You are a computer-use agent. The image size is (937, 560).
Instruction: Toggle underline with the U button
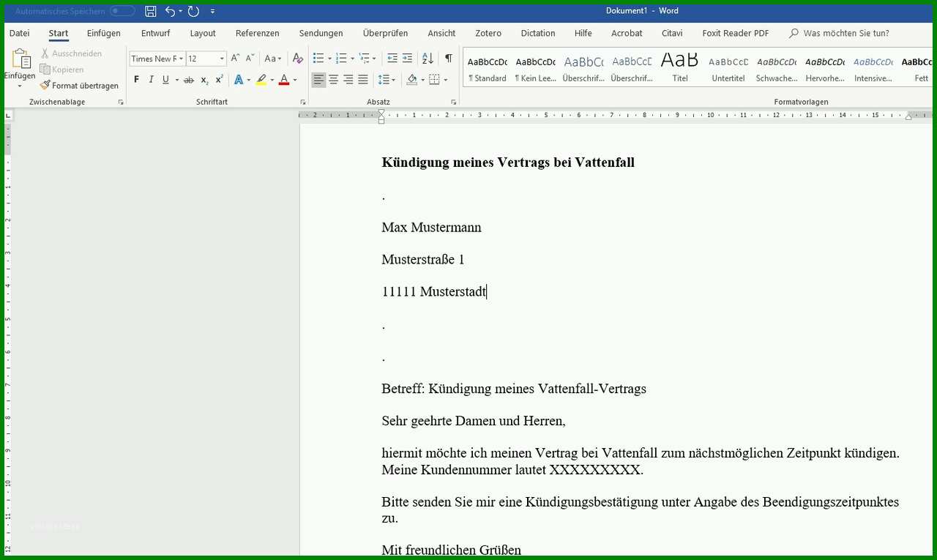tap(165, 80)
